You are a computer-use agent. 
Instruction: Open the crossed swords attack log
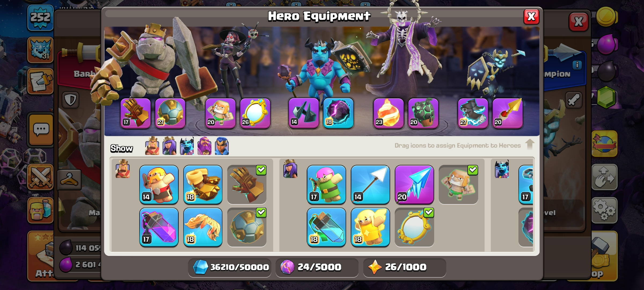click(41, 177)
